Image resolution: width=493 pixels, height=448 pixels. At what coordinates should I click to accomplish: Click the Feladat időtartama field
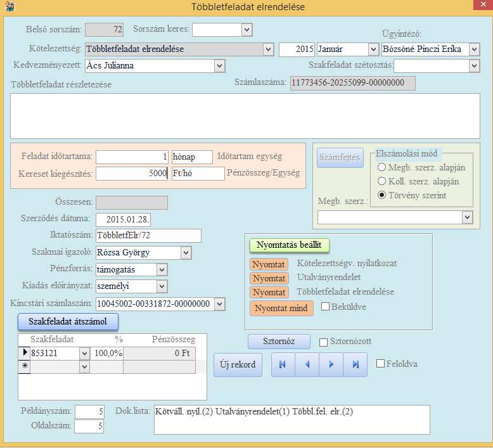tap(132, 157)
